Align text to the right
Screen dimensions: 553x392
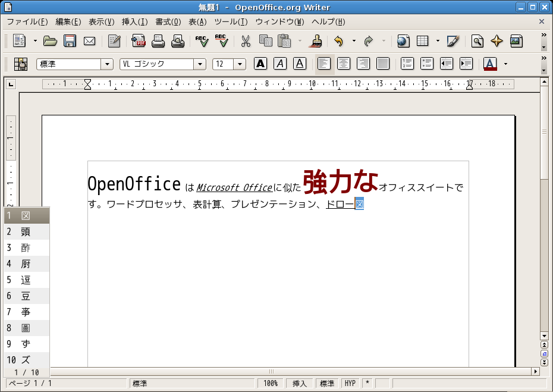363,64
